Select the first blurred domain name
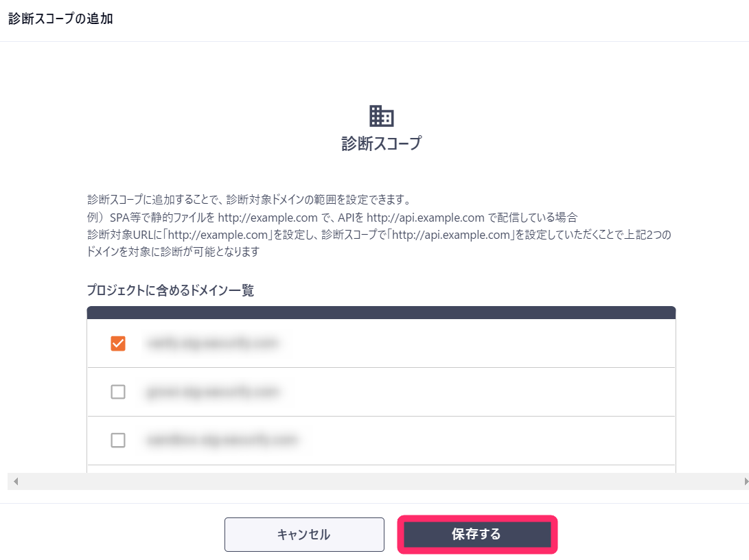Screen dimensions: 749x560 (x=213, y=343)
